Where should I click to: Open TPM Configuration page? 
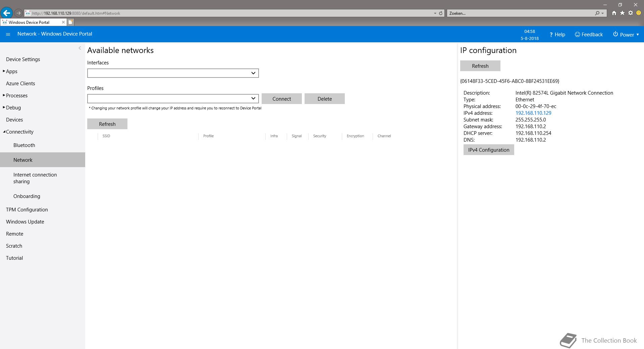27,210
